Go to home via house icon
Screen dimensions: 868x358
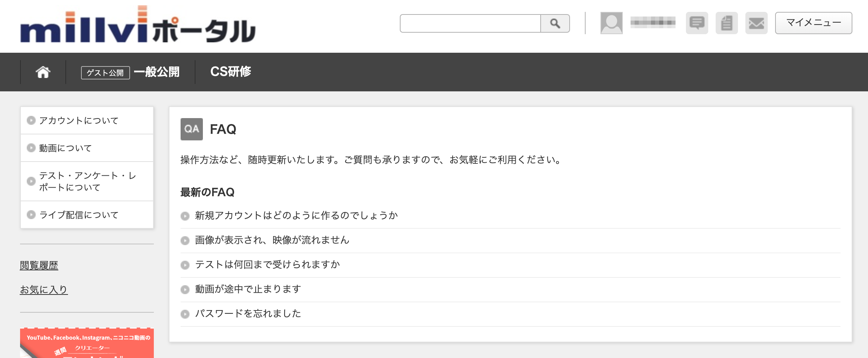(43, 72)
